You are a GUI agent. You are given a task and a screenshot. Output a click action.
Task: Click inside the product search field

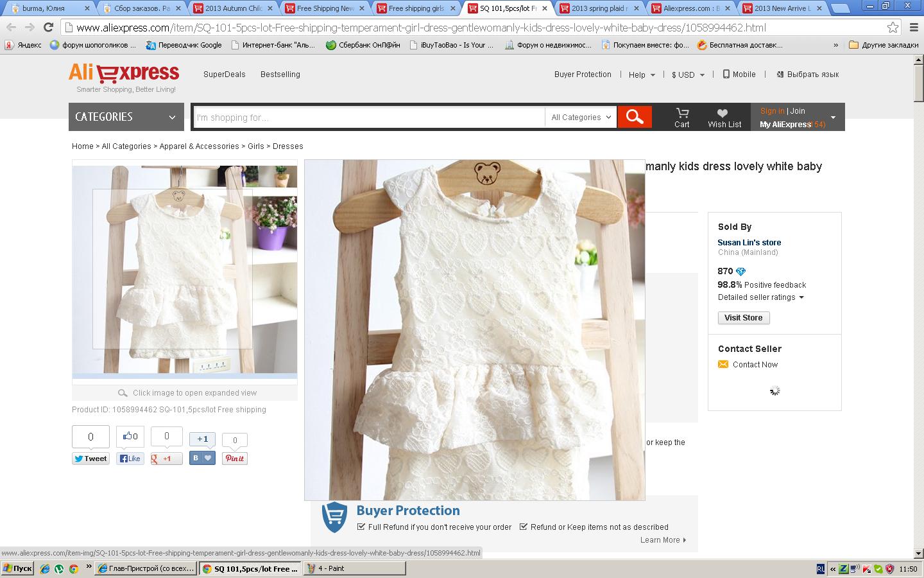coord(369,117)
